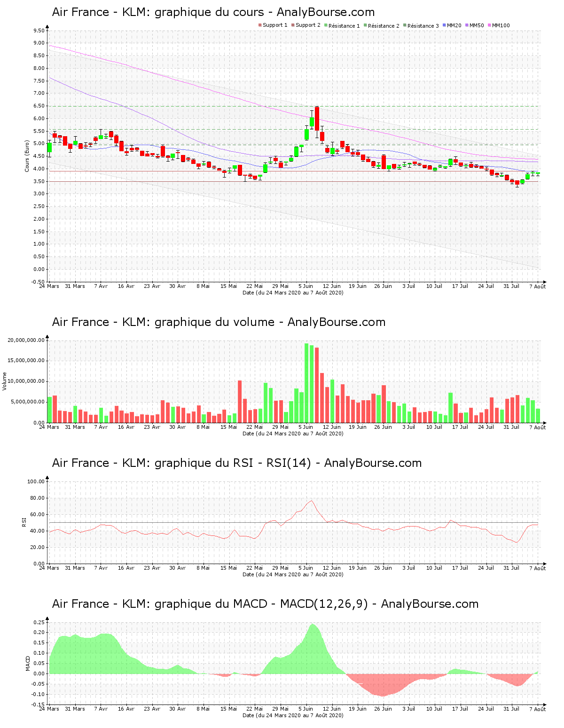Click the RSI line peak near 5 Juin
This screenshot has height=728, width=564.
tap(312, 501)
